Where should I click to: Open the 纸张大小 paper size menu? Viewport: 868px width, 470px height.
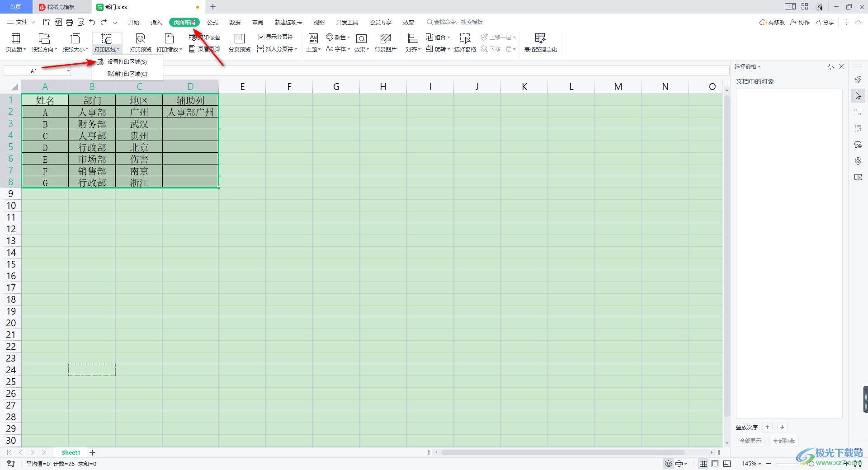click(x=75, y=43)
